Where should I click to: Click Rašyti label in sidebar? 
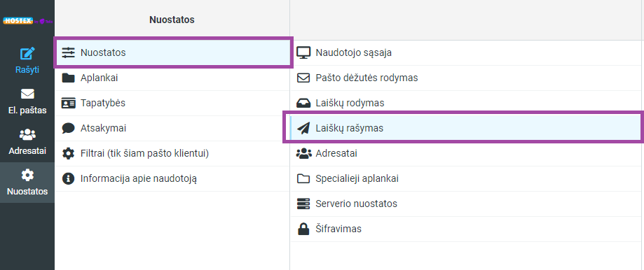(27, 70)
